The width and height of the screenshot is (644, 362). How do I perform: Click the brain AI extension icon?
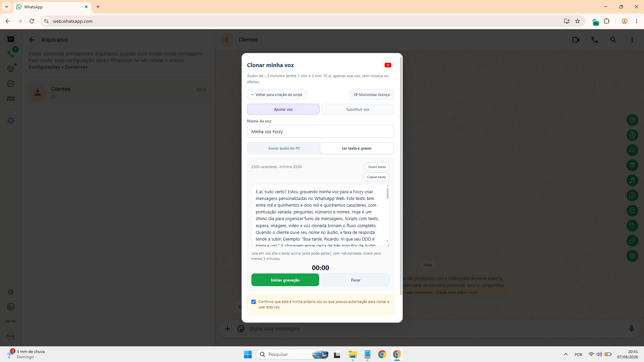(x=632, y=135)
